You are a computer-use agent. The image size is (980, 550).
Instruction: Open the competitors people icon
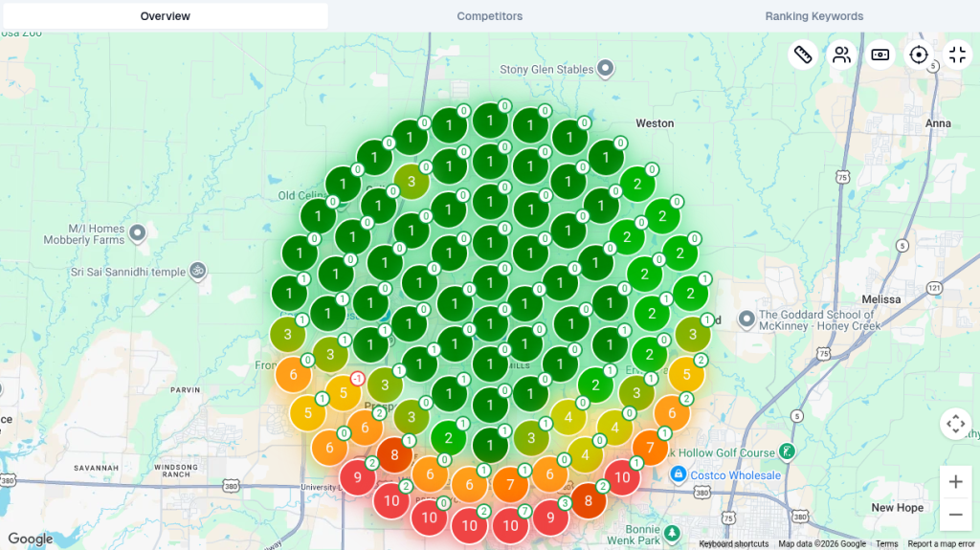[841, 55]
